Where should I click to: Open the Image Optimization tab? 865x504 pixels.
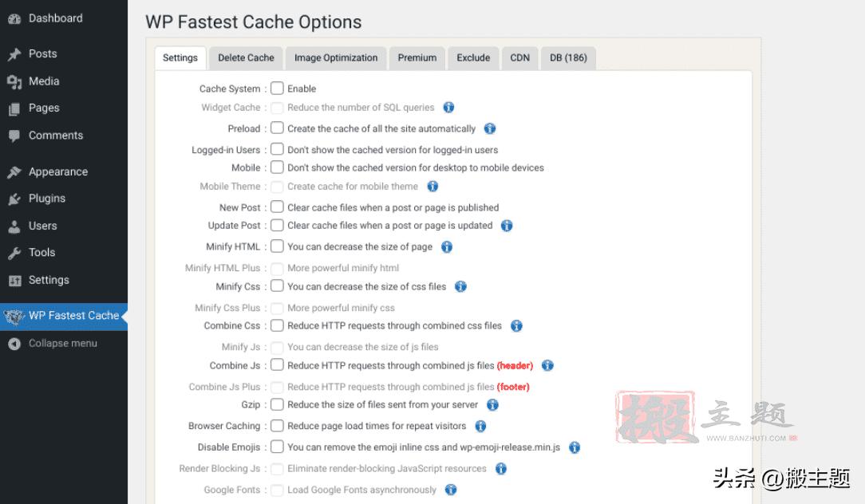(336, 57)
